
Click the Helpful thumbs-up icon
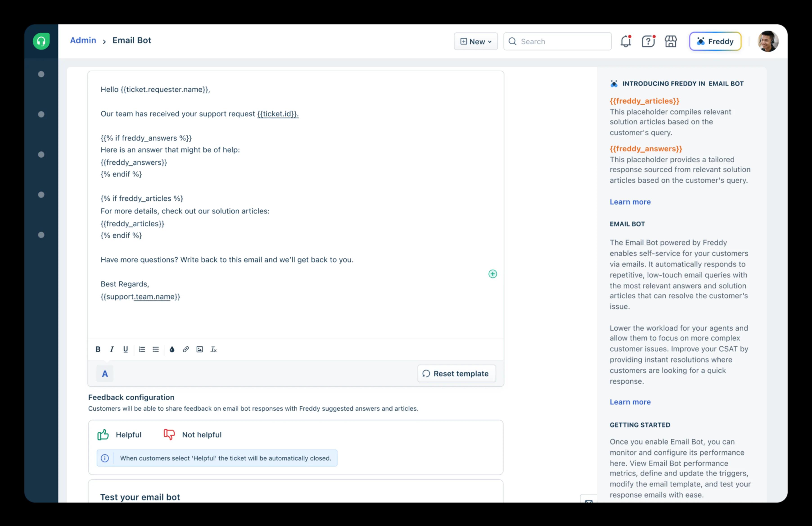(x=103, y=435)
